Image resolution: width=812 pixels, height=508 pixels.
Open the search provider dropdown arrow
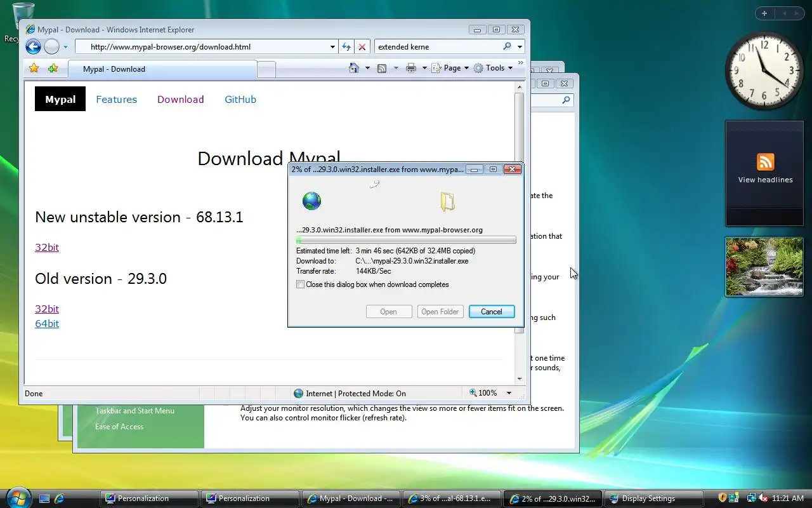pyautogui.click(x=520, y=46)
